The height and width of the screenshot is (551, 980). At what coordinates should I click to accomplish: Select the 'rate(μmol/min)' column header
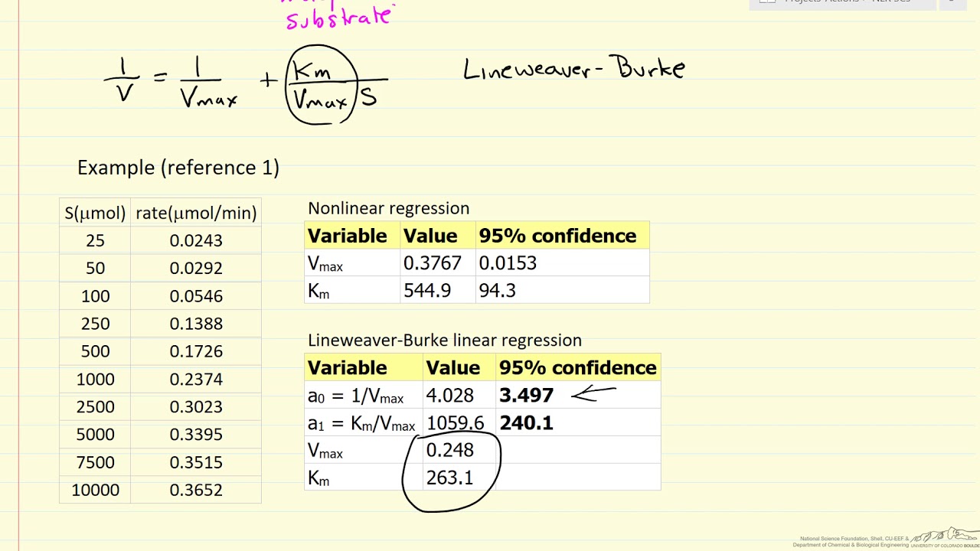[196, 214]
